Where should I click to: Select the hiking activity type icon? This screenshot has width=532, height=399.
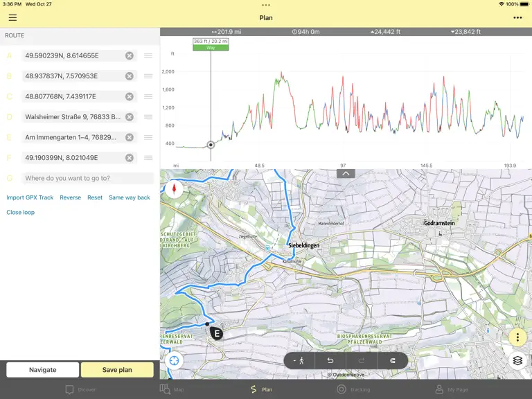(299, 361)
